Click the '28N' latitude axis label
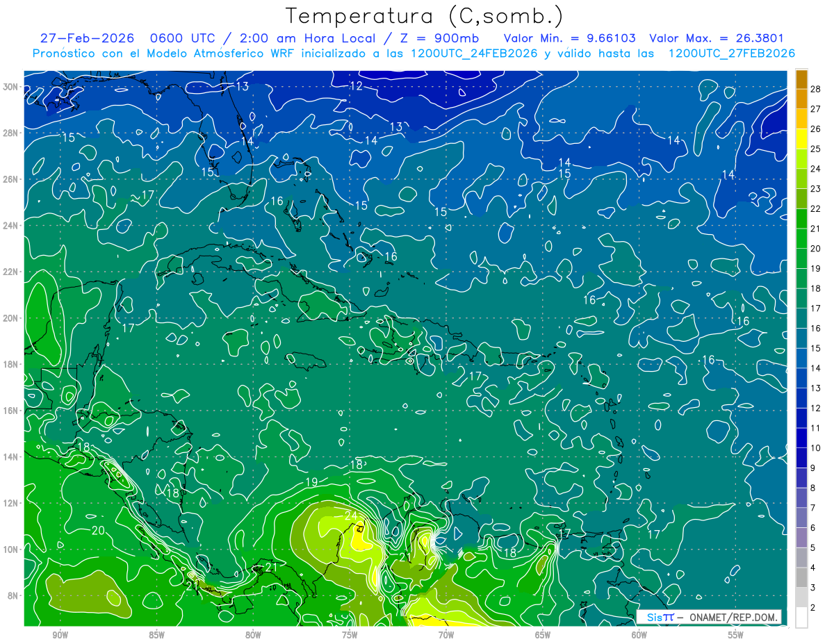 (x=10, y=133)
